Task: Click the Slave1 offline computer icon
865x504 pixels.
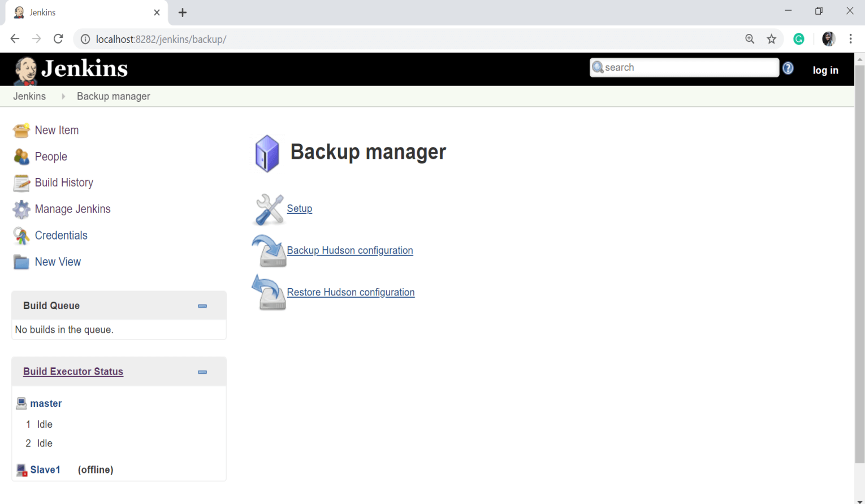Action: [x=21, y=470]
